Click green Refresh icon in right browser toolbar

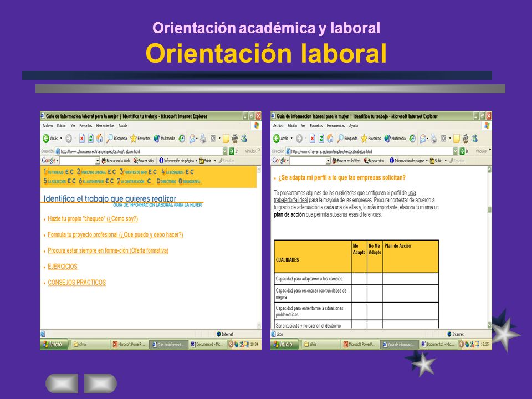[x=321, y=139]
